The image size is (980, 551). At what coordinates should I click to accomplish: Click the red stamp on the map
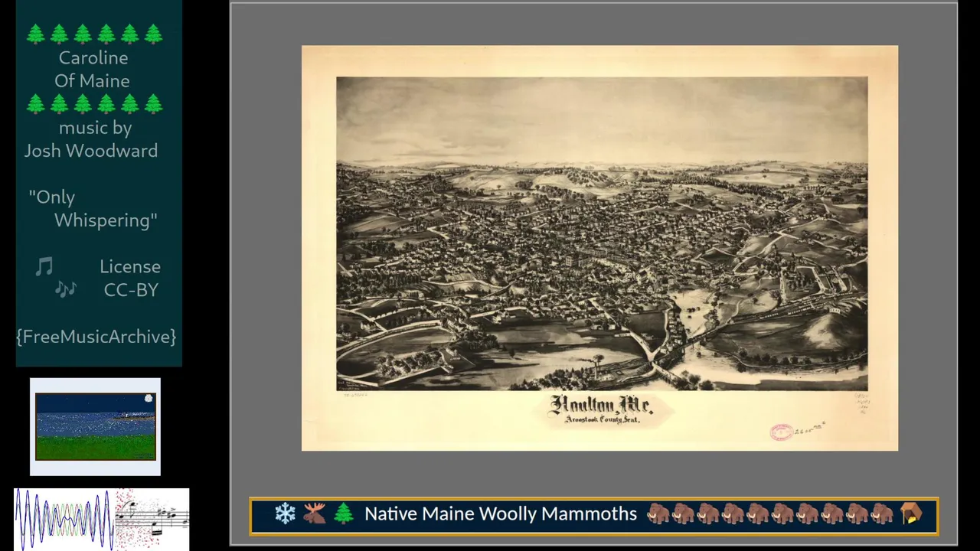click(781, 432)
